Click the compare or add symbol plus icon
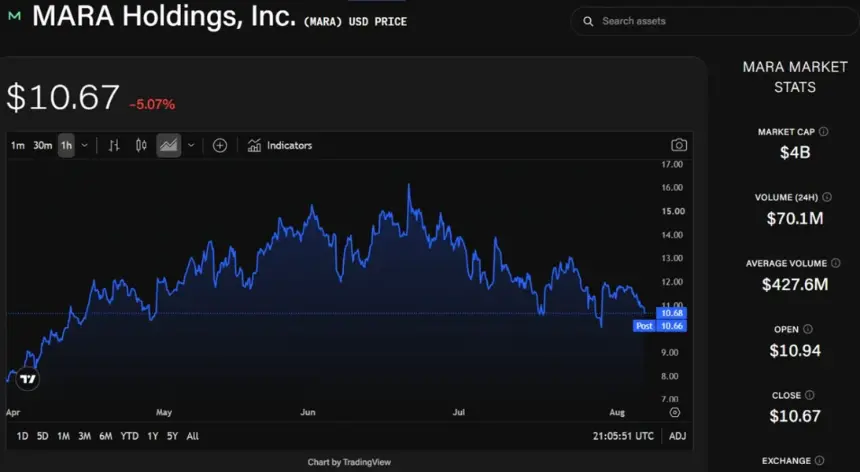Image resolution: width=860 pixels, height=472 pixels. coord(220,145)
